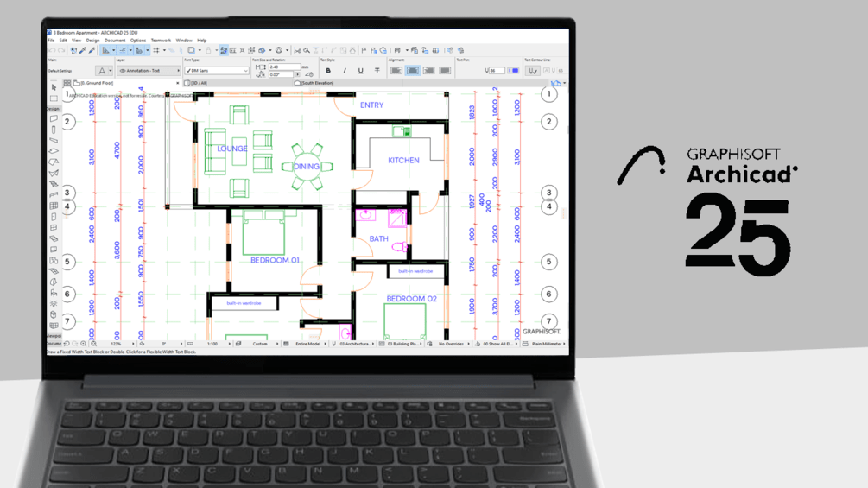Viewport: 868px width, 488px height.
Task: Expand the grid snap options arrow
Action: coord(164,50)
